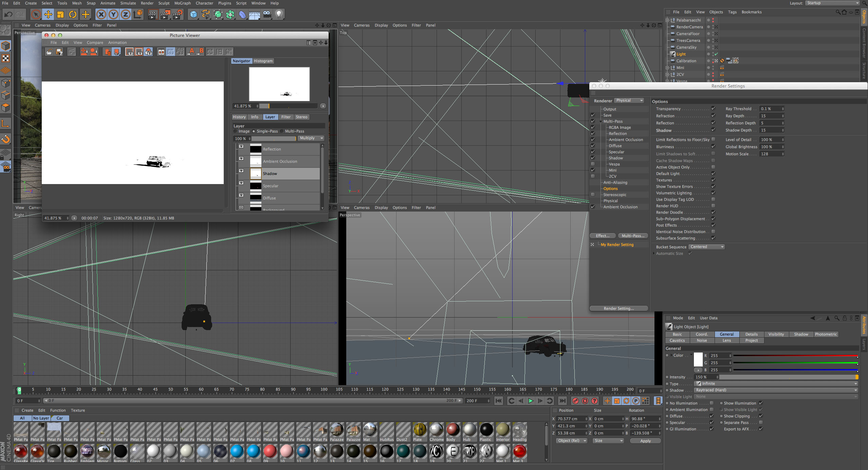
Task: Click the Apply button in coordinates
Action: (x=645, y=441)
